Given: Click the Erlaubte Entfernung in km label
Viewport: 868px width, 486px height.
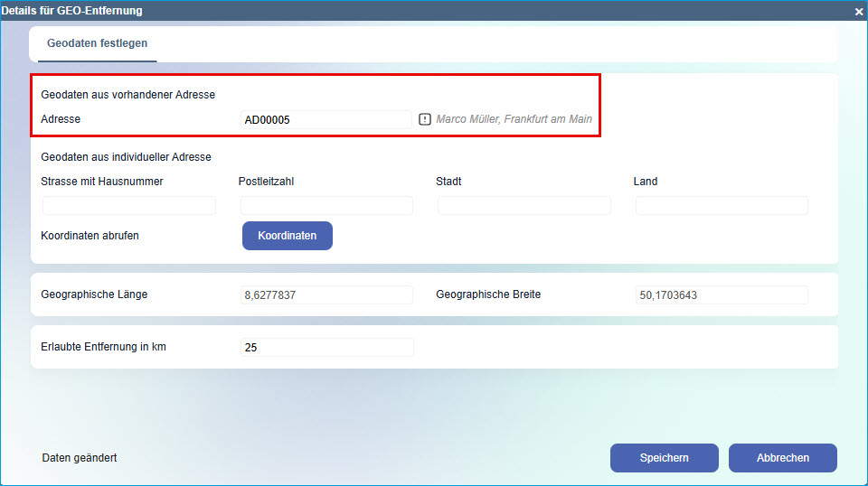Looking at the screenshot, I should point(103,347).
